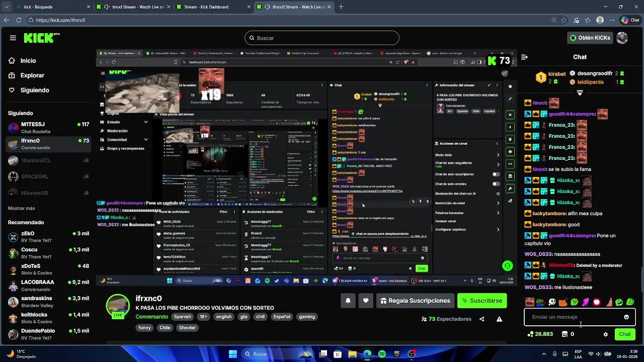Send message with Chat button
Screen dimensions: 644x362
(x=625, y=334)
